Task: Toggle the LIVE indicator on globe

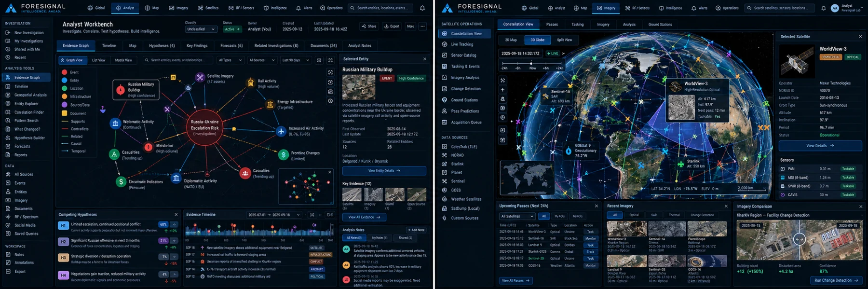Action: (553, 54)
